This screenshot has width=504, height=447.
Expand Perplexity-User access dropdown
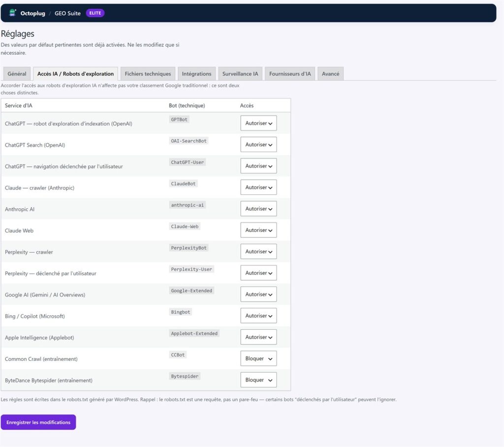click(258, 273)
